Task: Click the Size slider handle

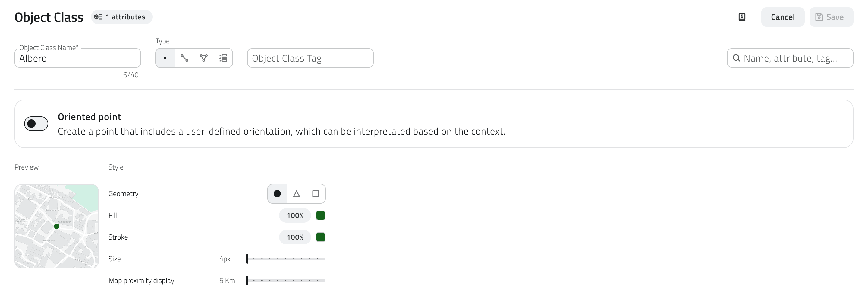Action: (247, 259)
